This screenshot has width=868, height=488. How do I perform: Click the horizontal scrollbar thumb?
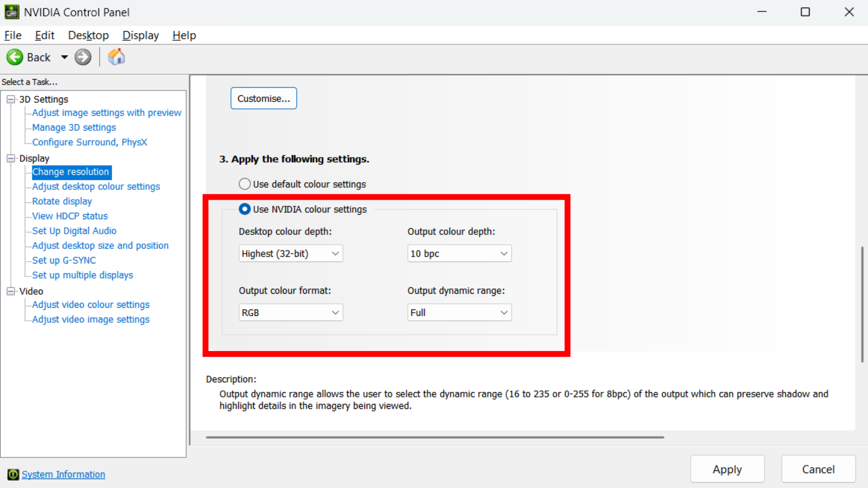(x=435, y=437)
